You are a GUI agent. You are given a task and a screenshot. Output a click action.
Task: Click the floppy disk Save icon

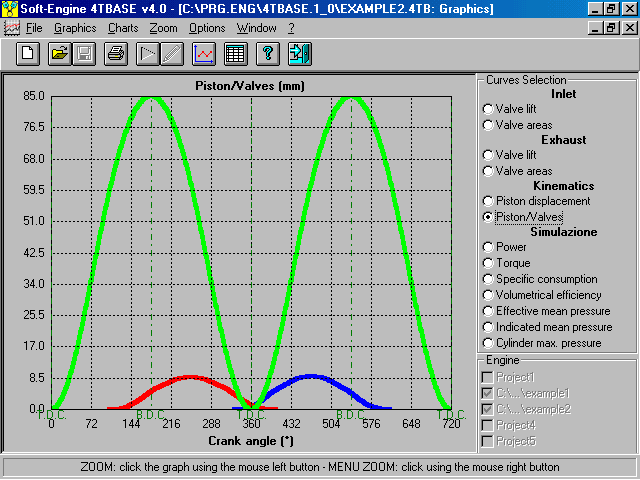point(84,54)
